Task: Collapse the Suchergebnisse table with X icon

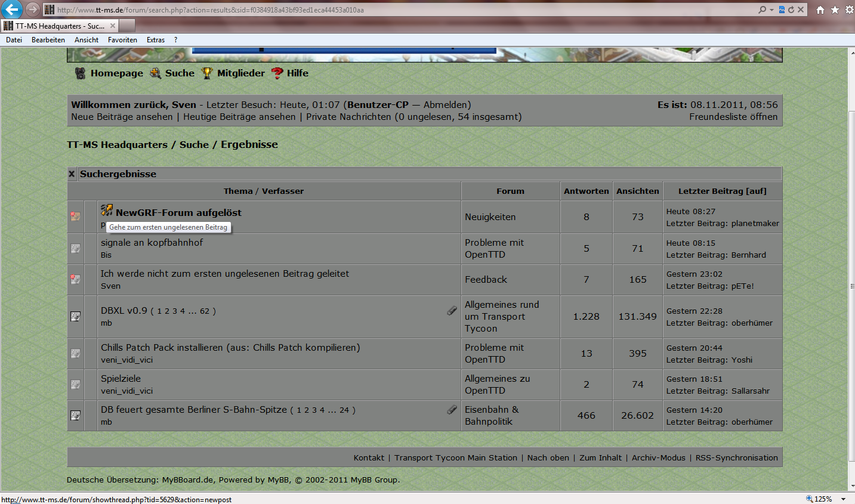Action: coord(72,174)
